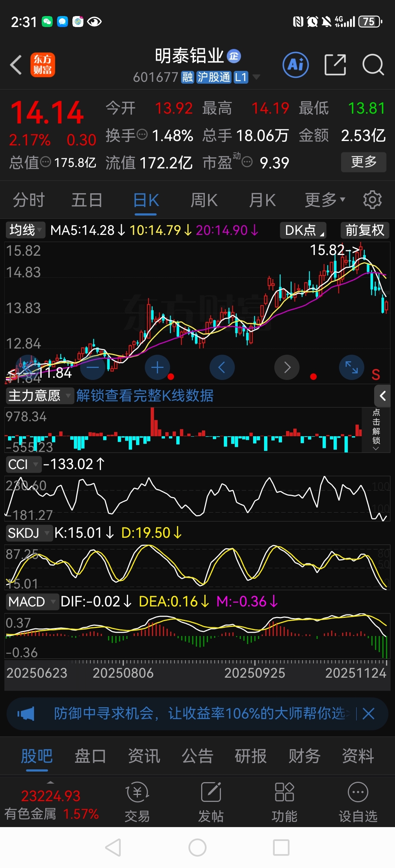Image resolution: width=395 pixels, height=868 pixels.
Task: Switch to 月K chart tab
Action: (x=262, y=200)
